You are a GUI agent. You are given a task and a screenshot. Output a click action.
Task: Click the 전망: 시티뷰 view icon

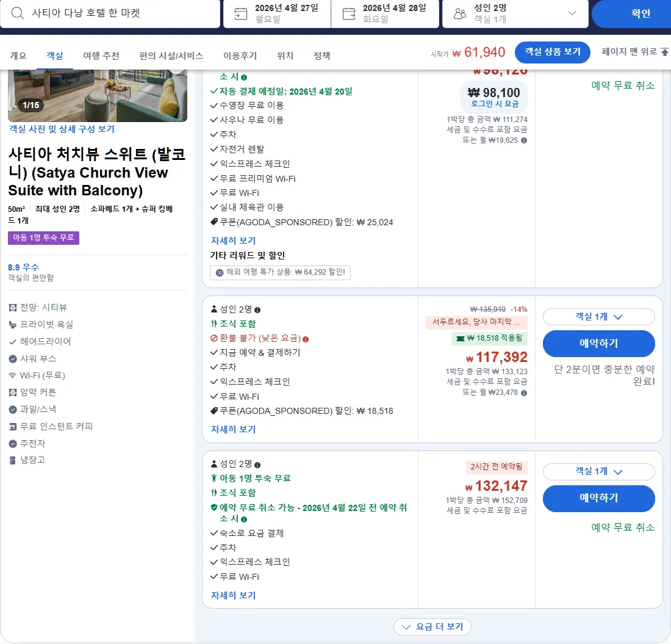click(x=13, y=308)
